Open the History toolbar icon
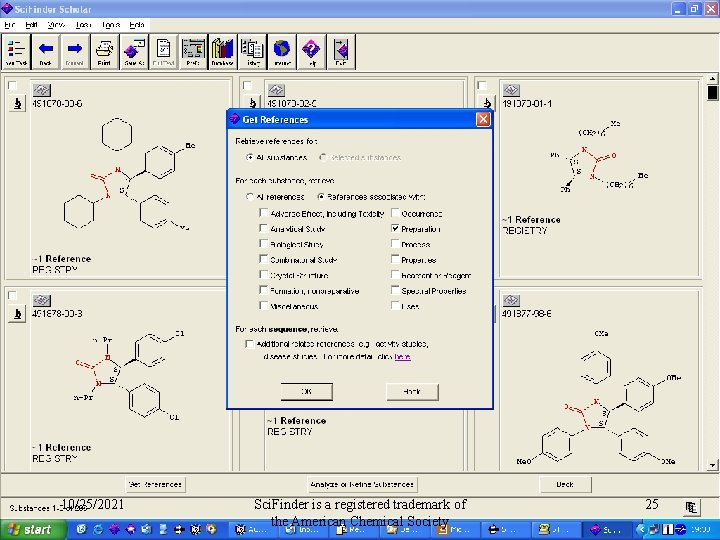 pos(252,50)
